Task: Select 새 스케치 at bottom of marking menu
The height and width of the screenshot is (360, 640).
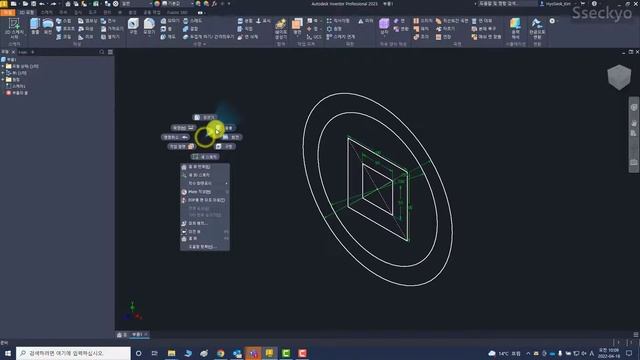Action: [x=205, y=157]
